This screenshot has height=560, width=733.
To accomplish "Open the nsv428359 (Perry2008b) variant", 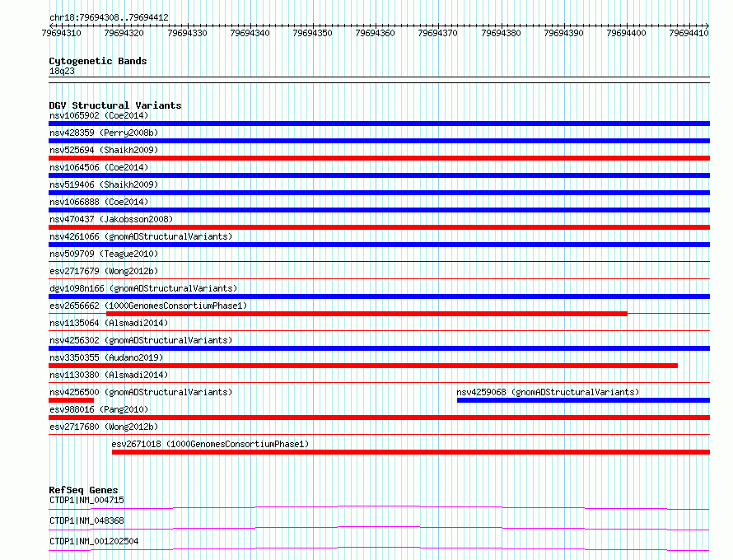I will coord(104,133).
